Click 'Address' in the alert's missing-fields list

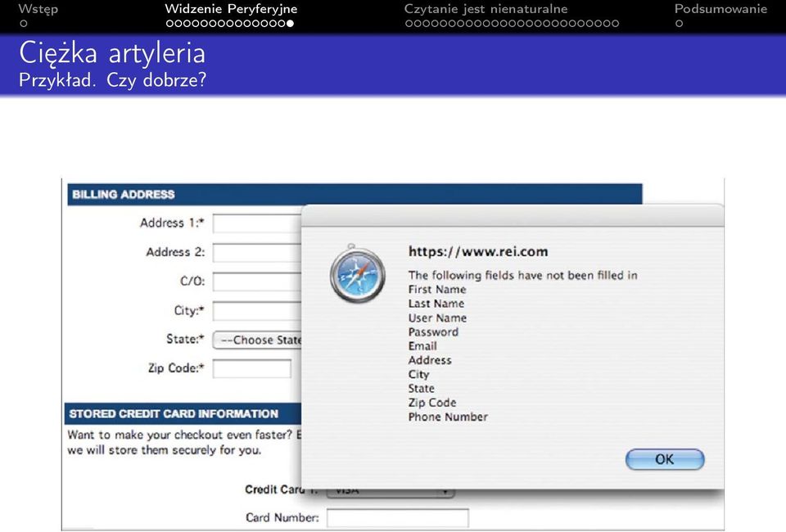click(430, 360)
